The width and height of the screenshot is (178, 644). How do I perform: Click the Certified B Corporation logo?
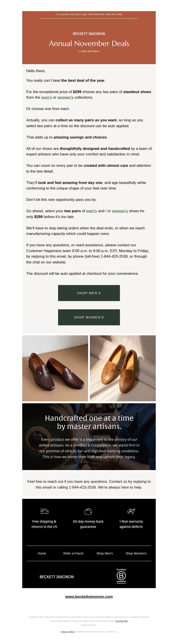[x=121, y=576]
